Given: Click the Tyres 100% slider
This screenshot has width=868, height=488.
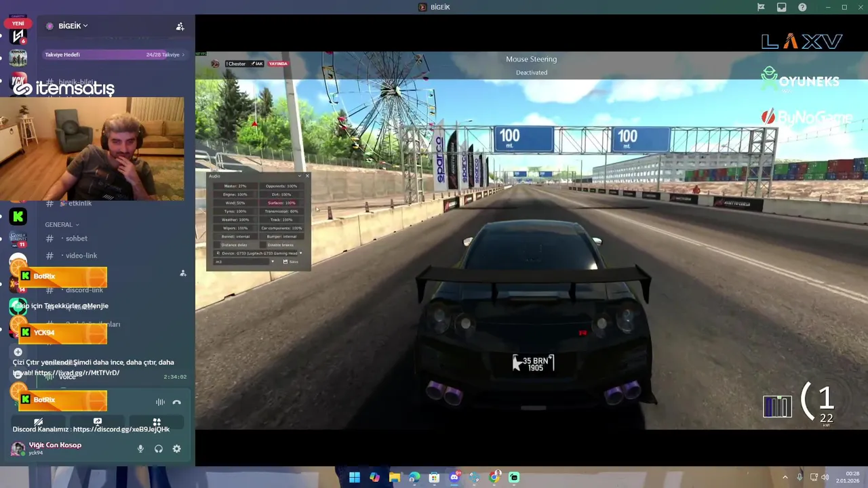Looking at the screenshot, I should coord(234,211).
